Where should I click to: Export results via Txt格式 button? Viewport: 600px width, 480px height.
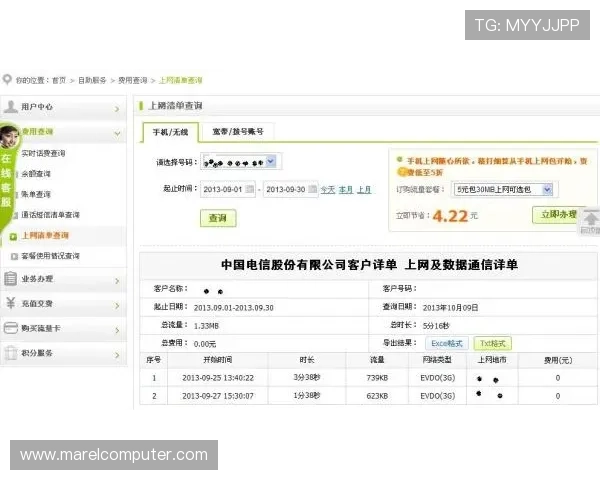click(492, 343)
